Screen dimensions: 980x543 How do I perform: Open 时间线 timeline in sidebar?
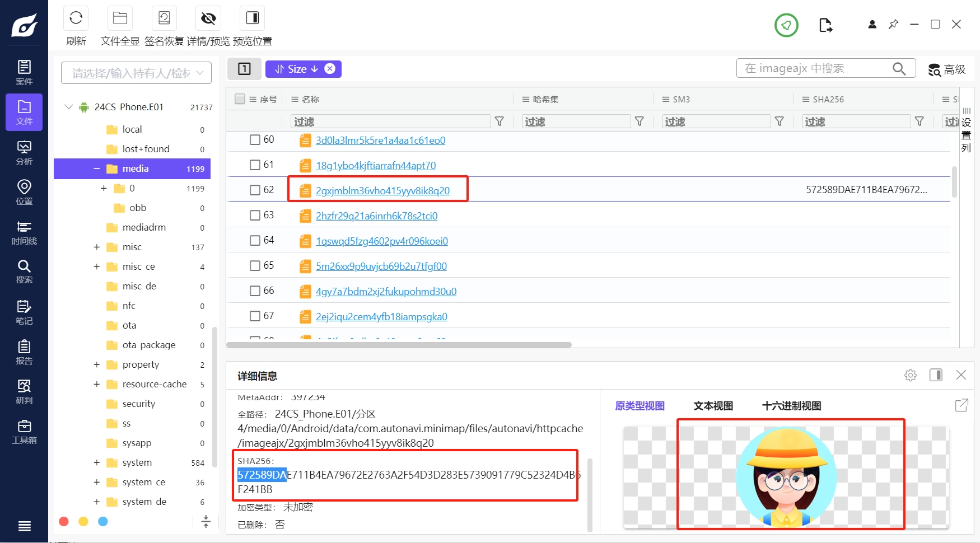[24, 232]
